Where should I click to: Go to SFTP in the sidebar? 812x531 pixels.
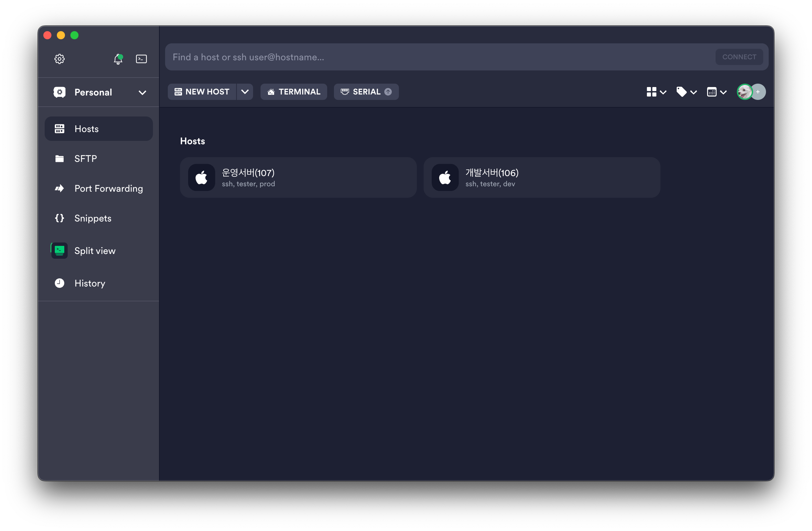pos(85,158)
